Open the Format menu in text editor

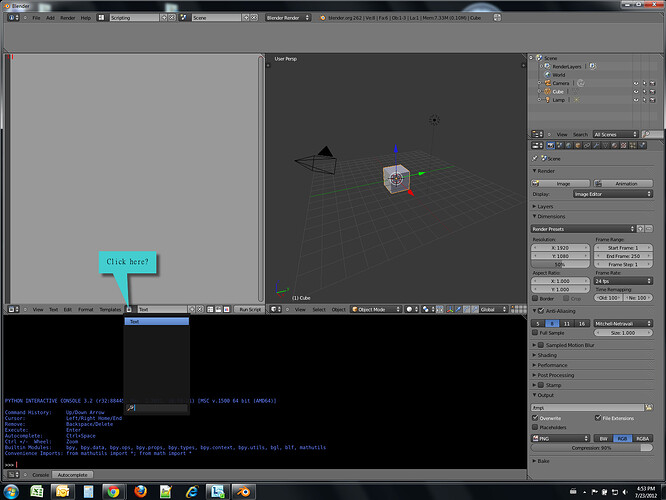tap(85, 309)
